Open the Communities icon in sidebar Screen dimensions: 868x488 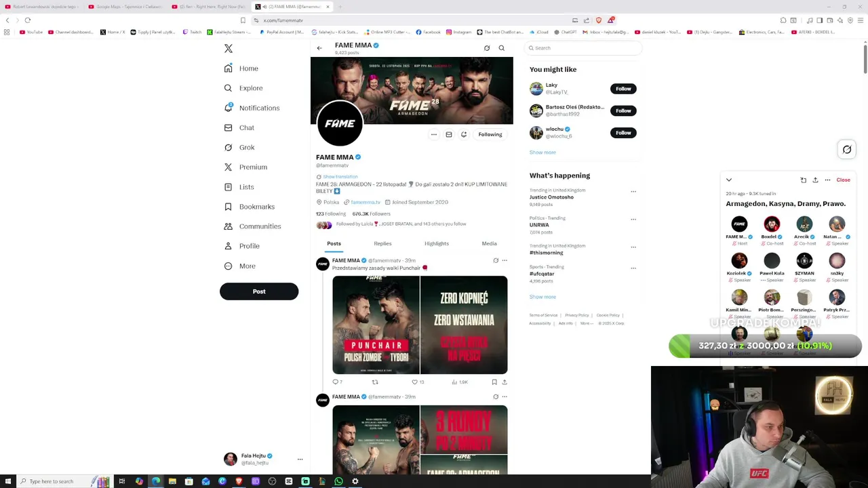229,226
